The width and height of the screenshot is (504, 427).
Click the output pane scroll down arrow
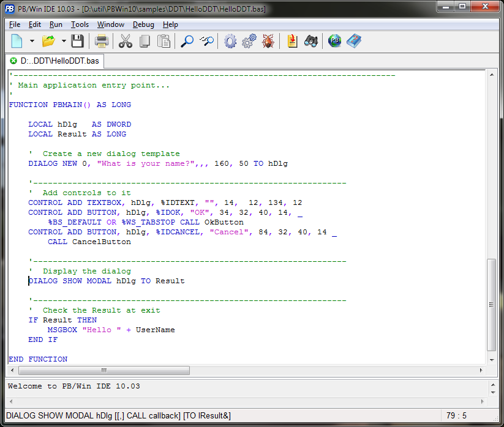pos(493,392)
